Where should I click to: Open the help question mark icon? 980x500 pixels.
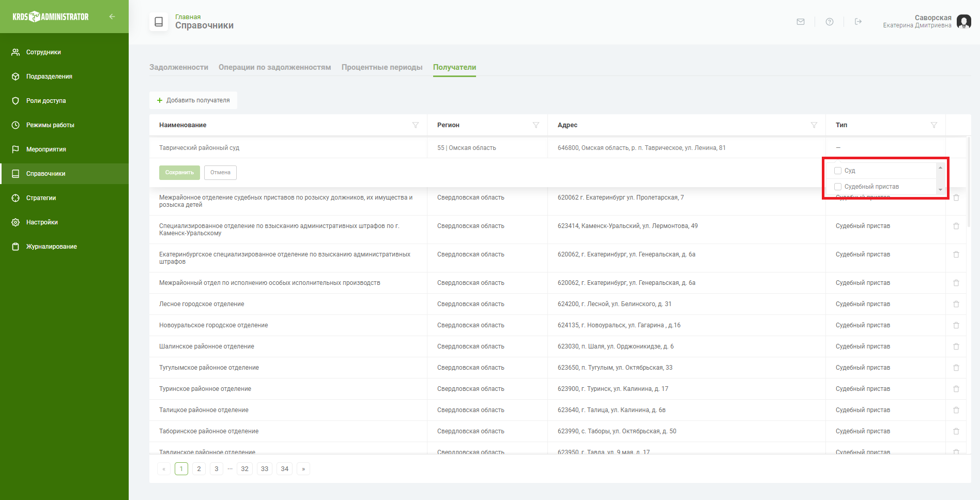click(830, 22)
